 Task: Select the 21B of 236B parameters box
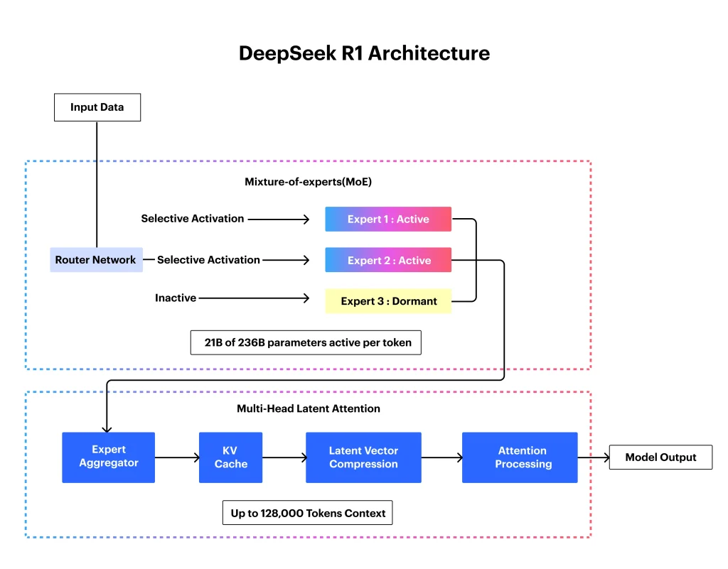(307, 342)
